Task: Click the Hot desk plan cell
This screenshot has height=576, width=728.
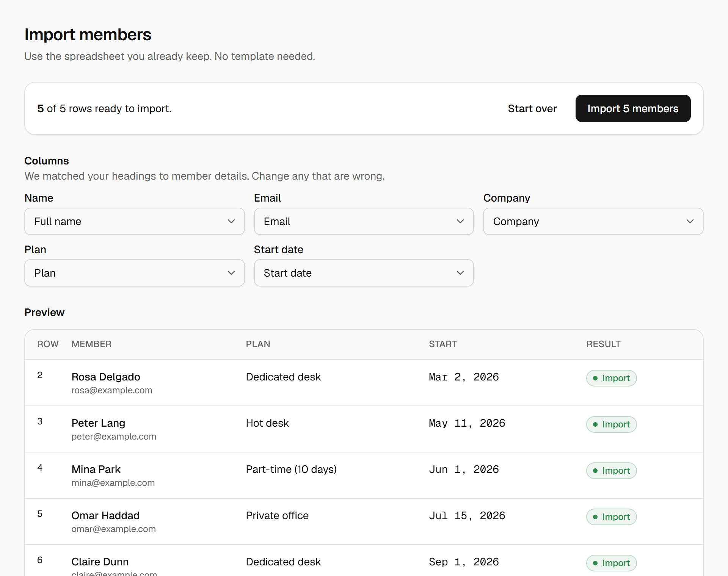Action: (x=267, y=423)
